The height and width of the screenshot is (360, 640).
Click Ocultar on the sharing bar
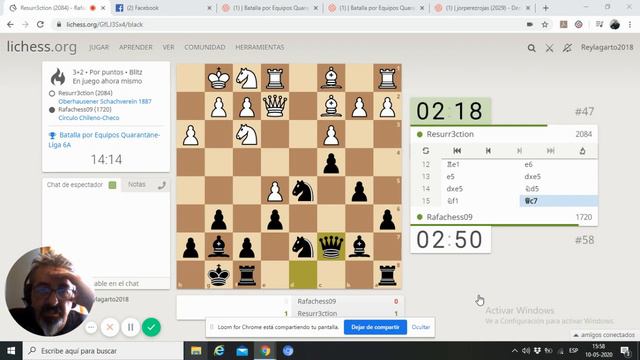pyautogui.click(x=420, y=327)
